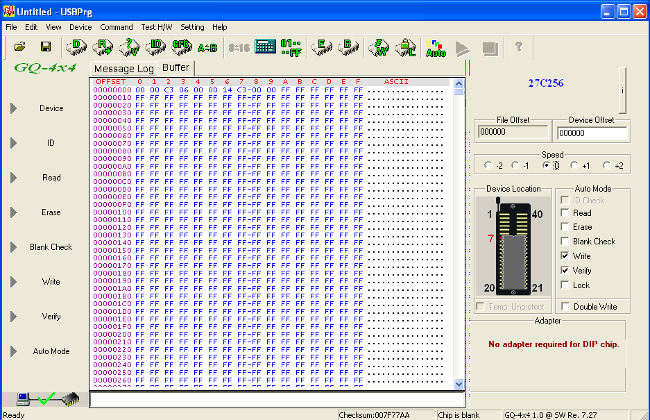Image resolution: width=650 pixels, height=420 pixels.
Task: Click the Blank Check sidebar button
Action: tap(51, 247)
